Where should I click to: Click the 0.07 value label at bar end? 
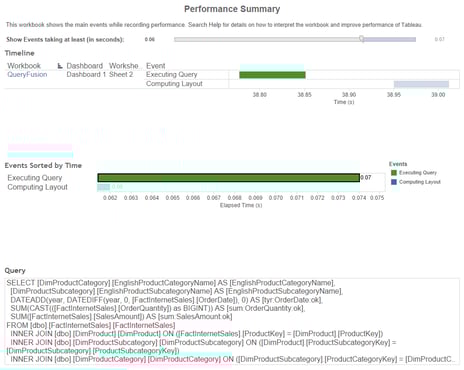tap(366, 177)
